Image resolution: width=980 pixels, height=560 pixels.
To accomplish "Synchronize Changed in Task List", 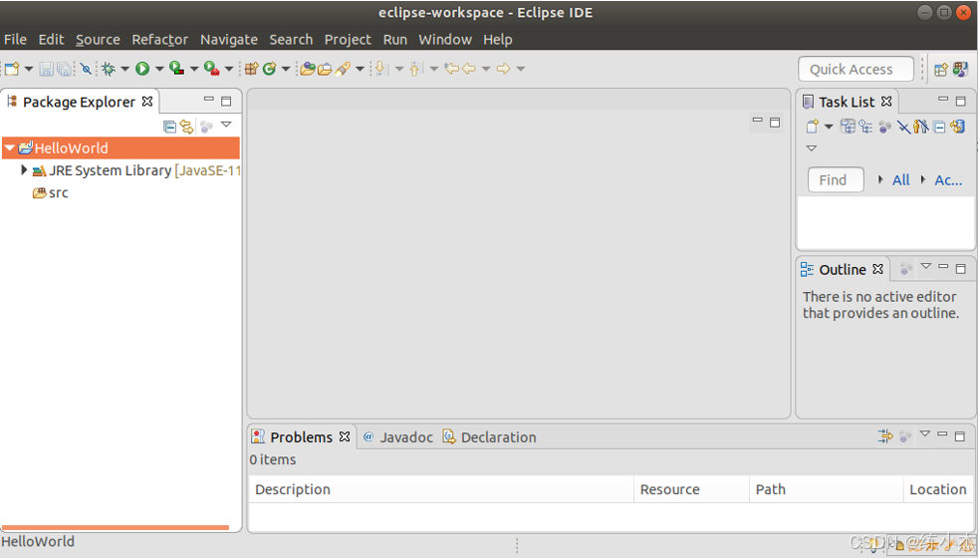I will (957, 127).
